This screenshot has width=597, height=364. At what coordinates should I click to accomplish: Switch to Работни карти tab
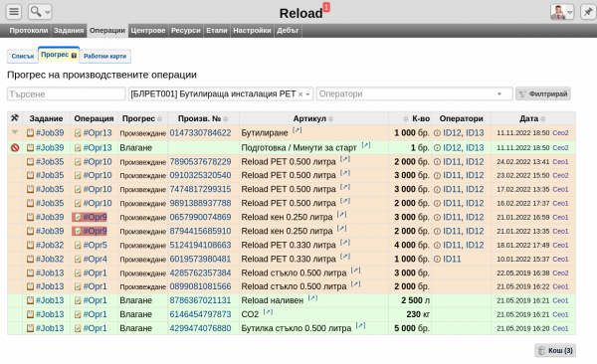tap(104, 56)
